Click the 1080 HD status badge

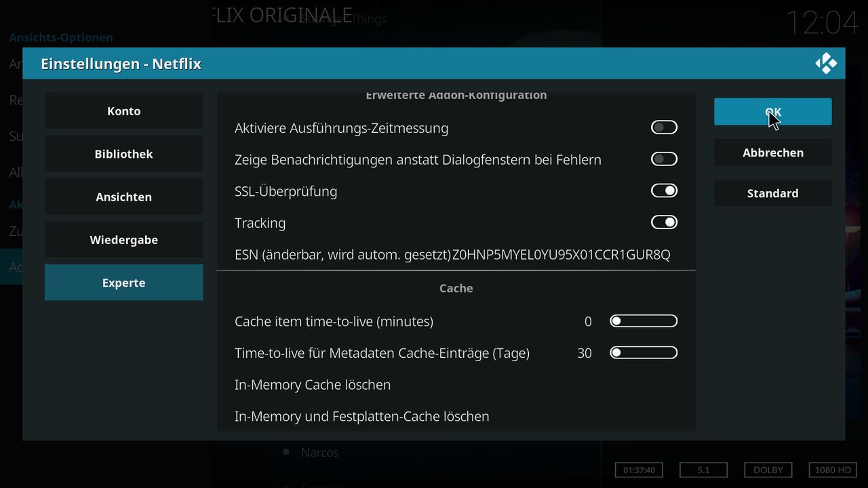click(832, 470)
